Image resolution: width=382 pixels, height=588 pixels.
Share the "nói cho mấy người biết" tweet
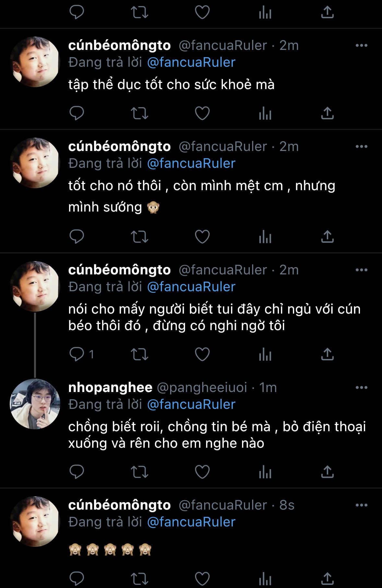(327, 354)
